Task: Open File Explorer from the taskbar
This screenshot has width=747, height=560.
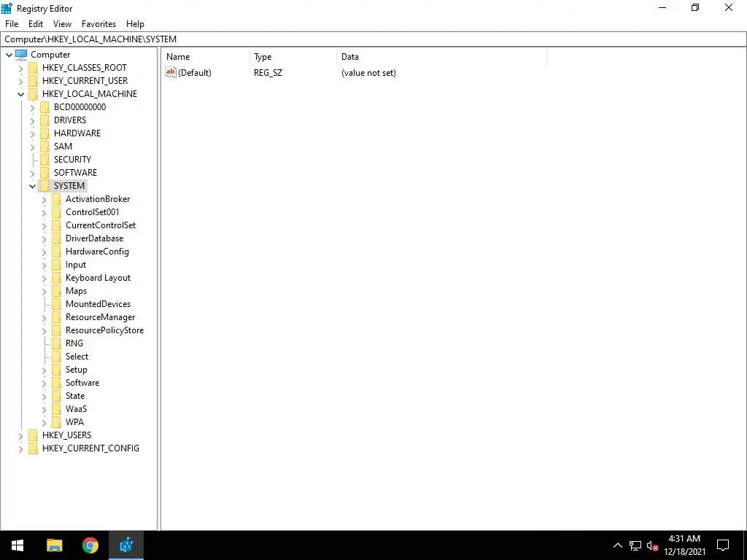Action: tap(54, 545)
